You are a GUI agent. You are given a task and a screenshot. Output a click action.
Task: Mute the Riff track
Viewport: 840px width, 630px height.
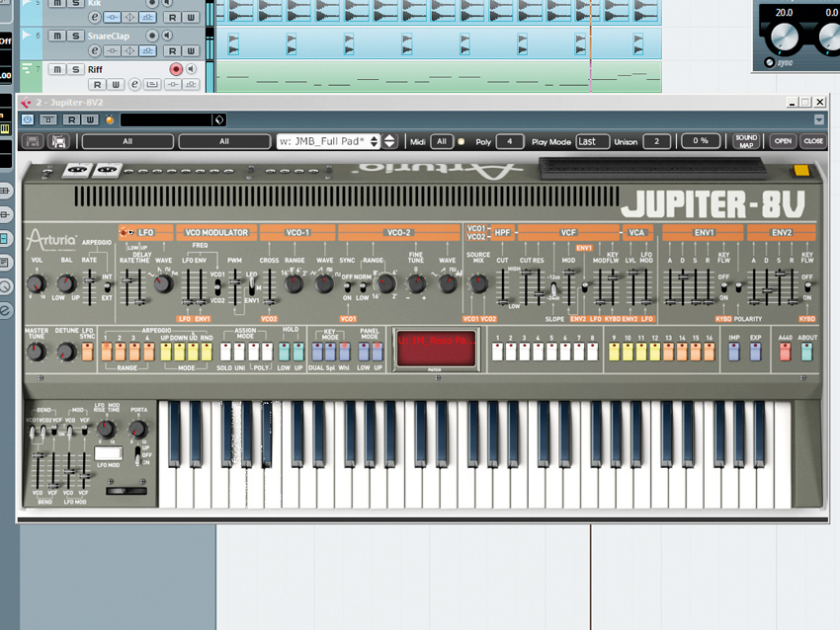56,69
